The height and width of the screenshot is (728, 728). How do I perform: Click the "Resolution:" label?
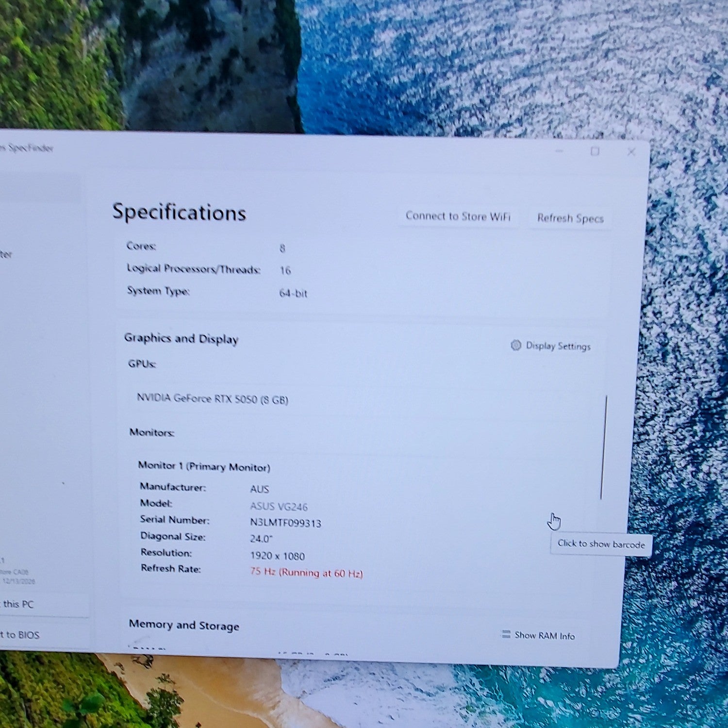pos(166,552)
